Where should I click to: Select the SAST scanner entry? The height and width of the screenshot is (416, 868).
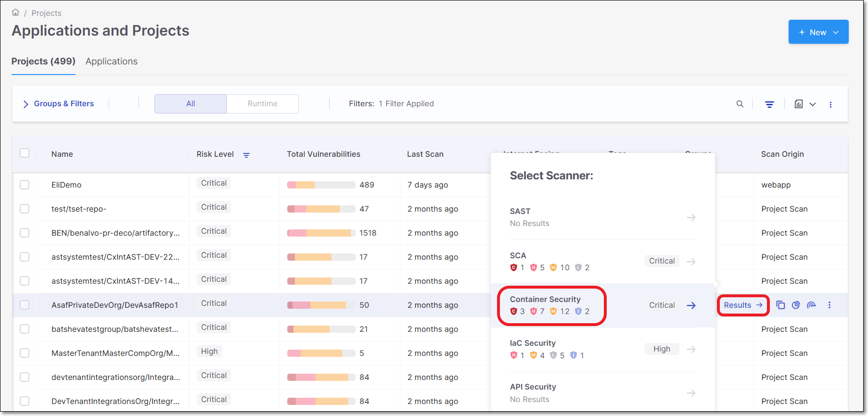point(603,217)
